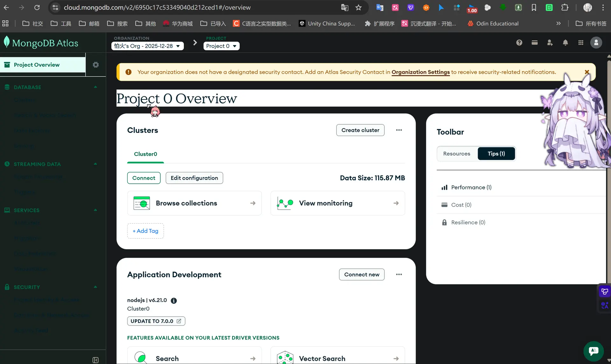Viewport: 611px width, 364px height.
Task: Click the Connect new button
Action: pyautogui.click(x=362, y=274)
